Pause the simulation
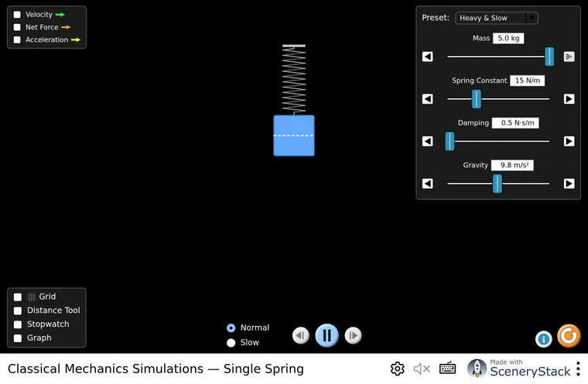This screenshot has width=588, height=384. (x=327, y=335)
